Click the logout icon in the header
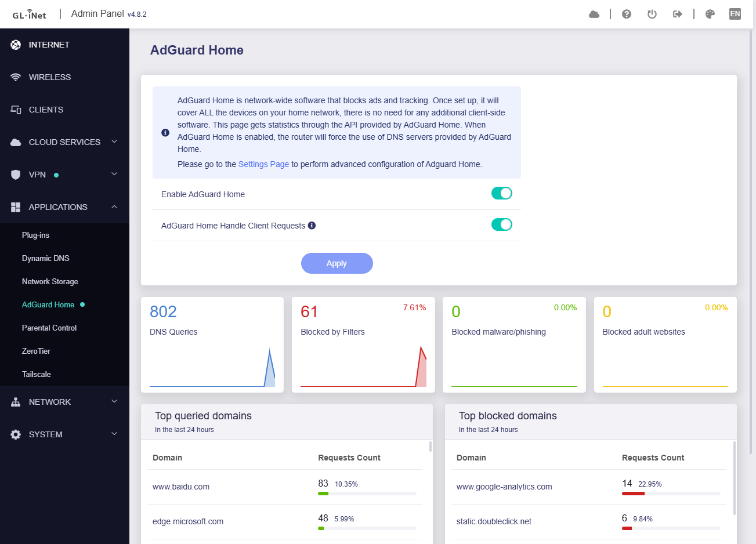The height and width of the screenshot is (544, 756). (677, 14)
